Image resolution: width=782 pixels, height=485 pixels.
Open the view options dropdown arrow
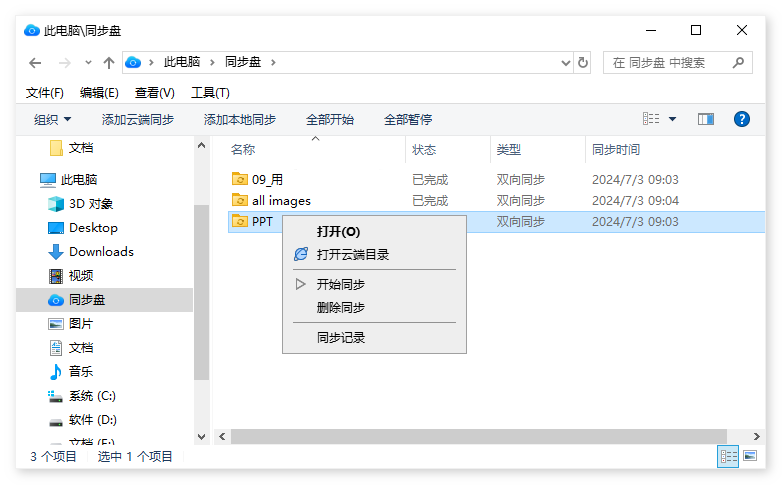(x=672, y=119)
